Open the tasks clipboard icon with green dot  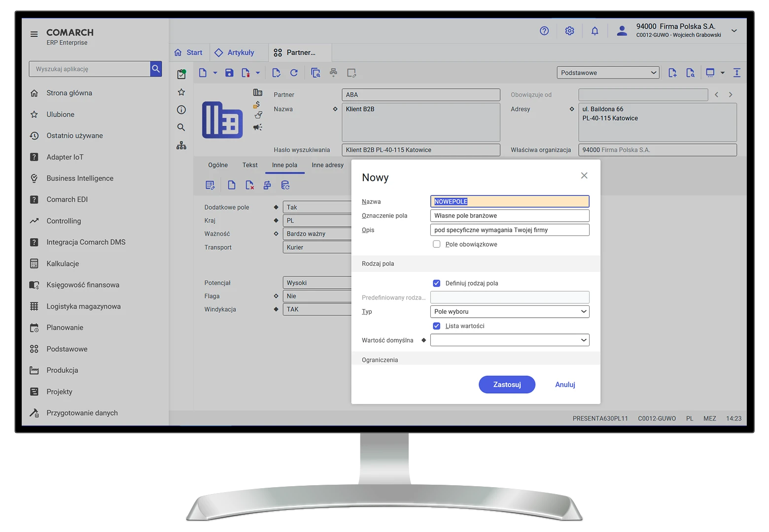coord(181,74)
